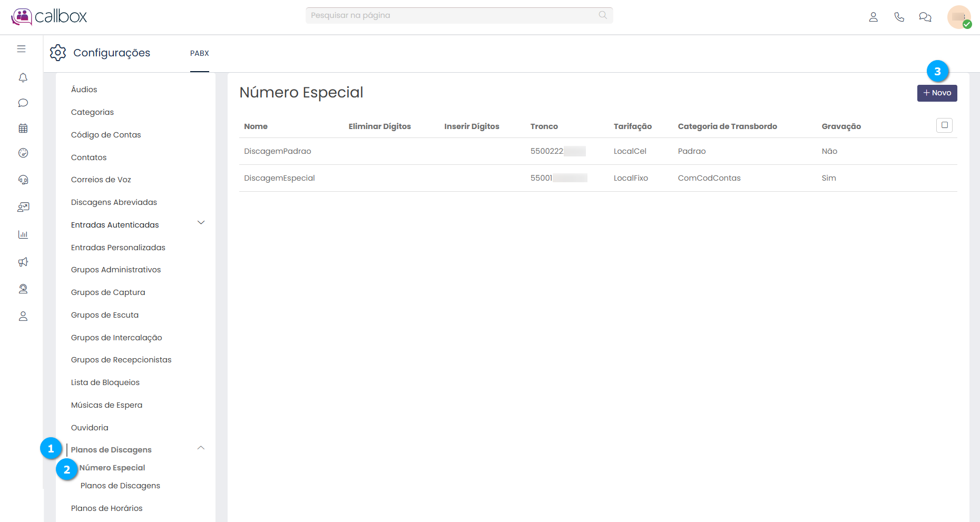
Task: Click the Novo button
Action: pos(937,93)
